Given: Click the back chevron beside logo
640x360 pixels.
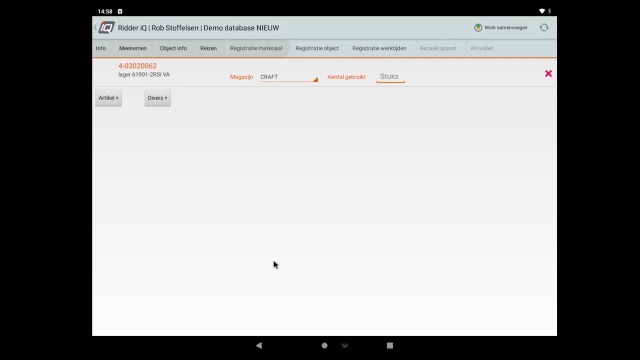Looking at the screenshot, I should (x=95, y=27).
